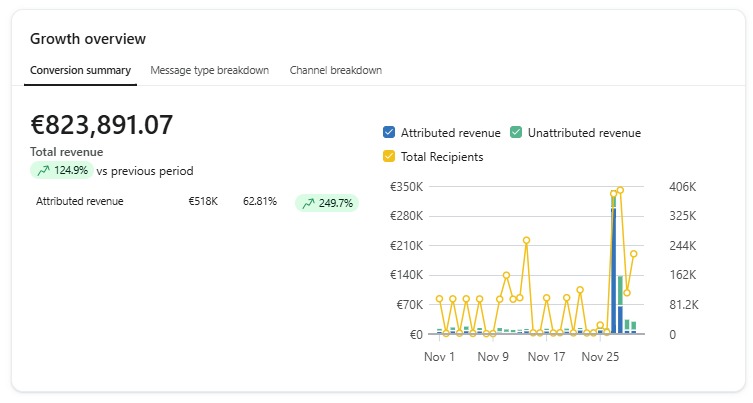The height and width of the screenshot is (403, 753).
Task: Uncheck the Attributed revenue checkbox
Action: pyautogui.click(x=389, y=132)
